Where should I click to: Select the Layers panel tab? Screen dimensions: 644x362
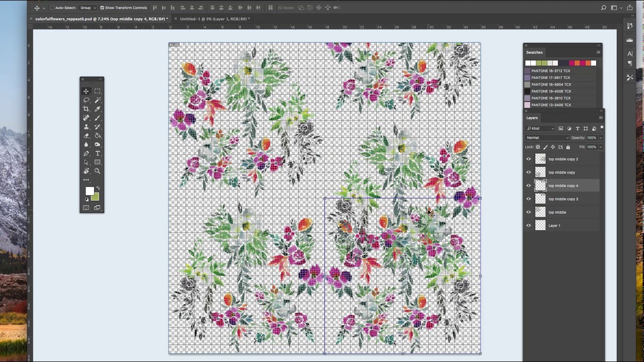532,118
